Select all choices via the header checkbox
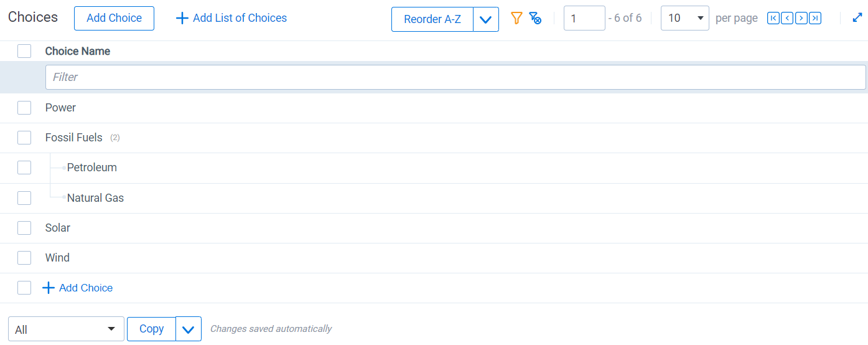 [x=24, y=51]
